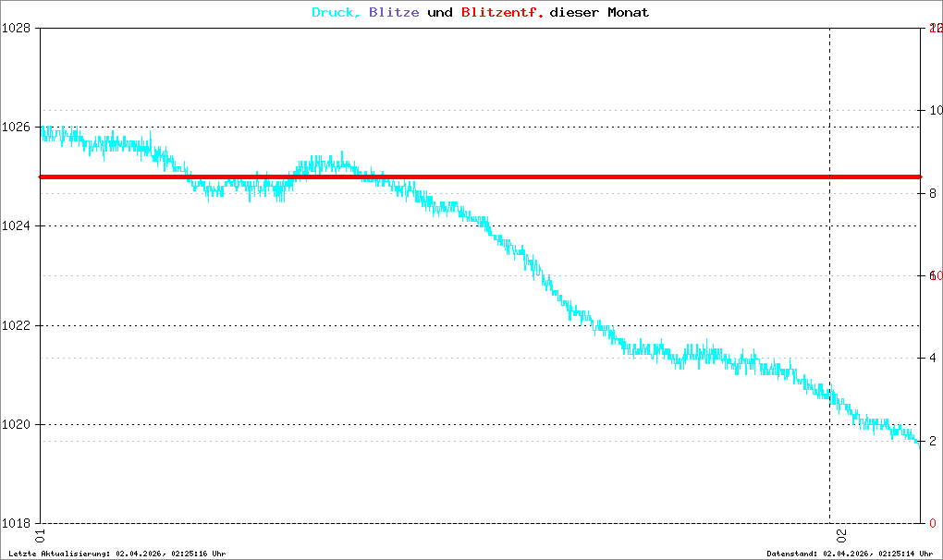Click the vertical dashed day-02 marker line
The image size is (943, 560).
pyautogui.click(x=830, y=275)
